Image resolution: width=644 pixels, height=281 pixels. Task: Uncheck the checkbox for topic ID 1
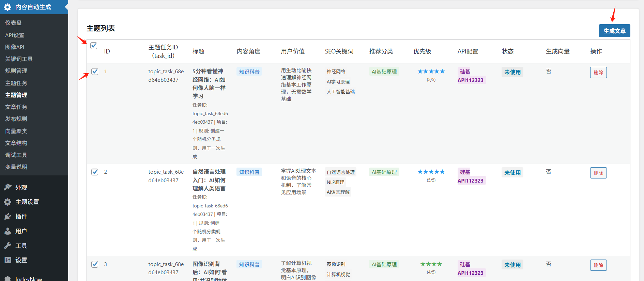click(x=95, y=72)
